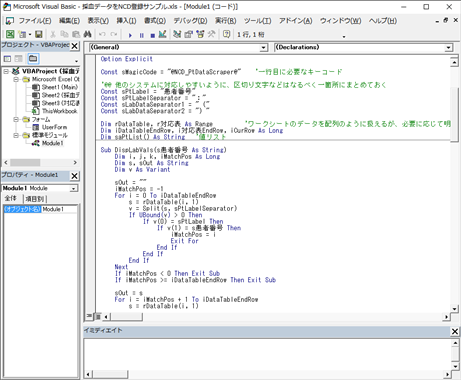Toggle Folders icon in Project panel
Screen dimensions: 461x380
[x=33, y=59]
